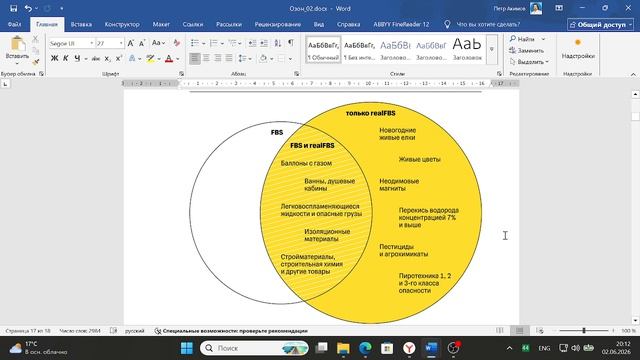This screenshot has height=360, width=640.
Task: Switch to the Вставка tab
Action: pyautogui.click(x=81, y=24)
